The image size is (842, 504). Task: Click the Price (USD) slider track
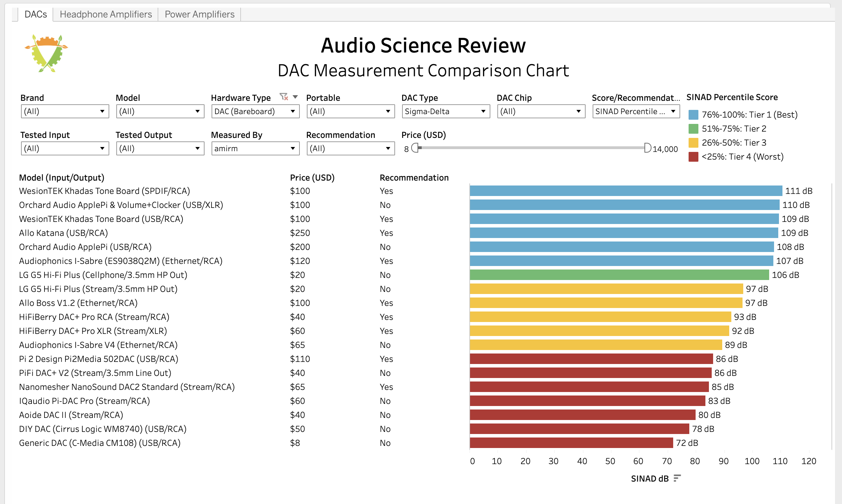pyautogui.click(x=531, y=148)
